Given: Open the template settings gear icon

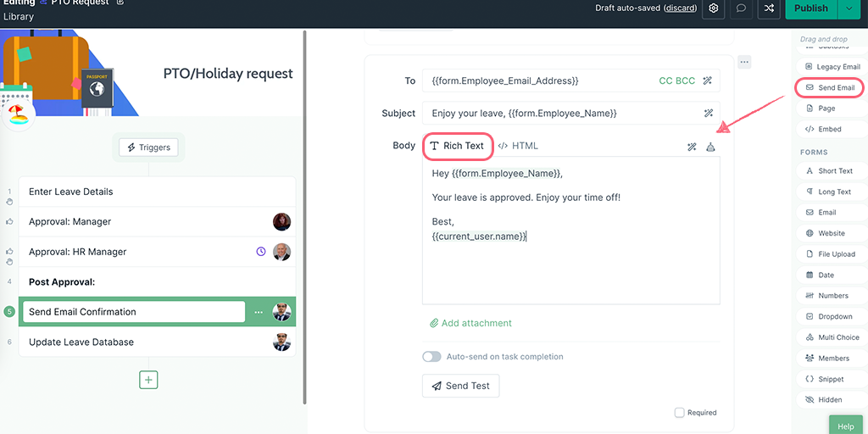Looking at the screenshot, I should pos(714,8).
